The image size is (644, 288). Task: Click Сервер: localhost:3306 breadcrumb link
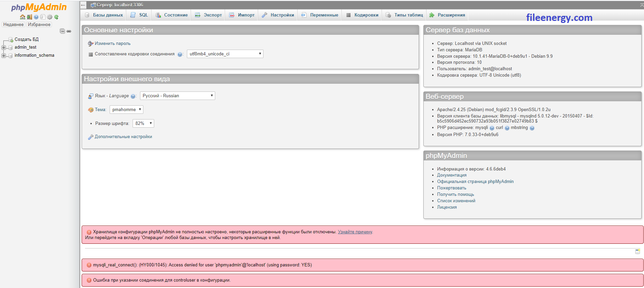[x=120, y=5]
